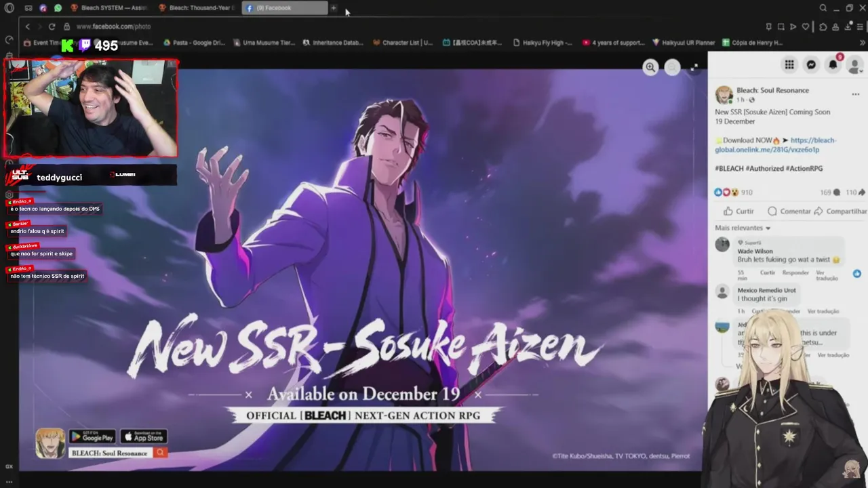Open Wade Wilson's profile name
Viewport: 868px width, 488px height.
coord(755,251)
